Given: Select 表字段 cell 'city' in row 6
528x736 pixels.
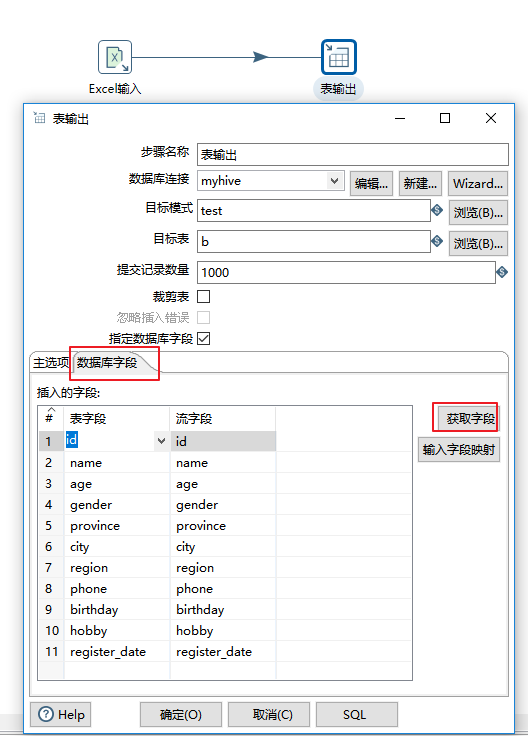Looking at the screenshot, I should [116, 547].
